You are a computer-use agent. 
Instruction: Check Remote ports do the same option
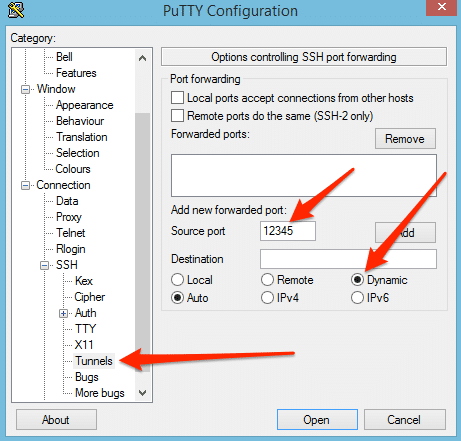(x=177, y=116)
